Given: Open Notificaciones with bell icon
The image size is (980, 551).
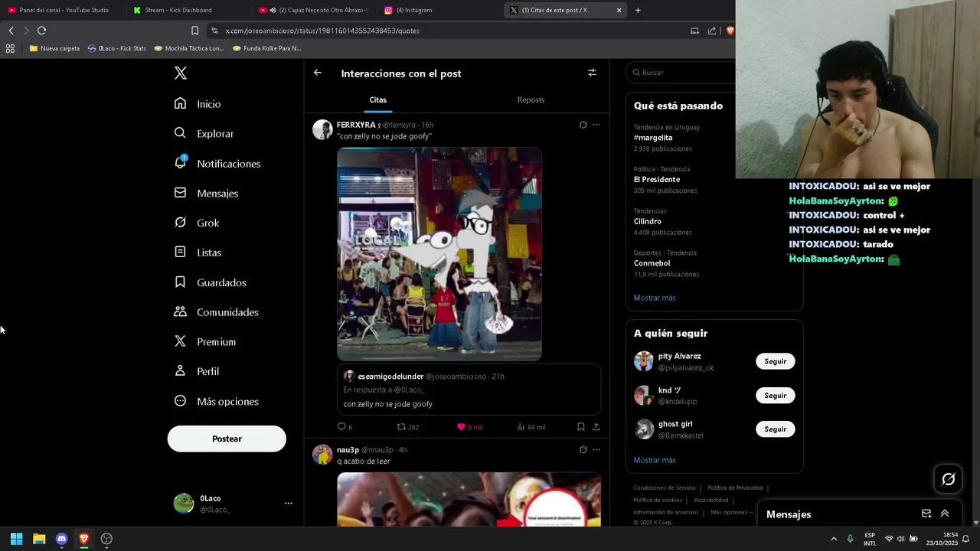Looking at the screenshot, I should (x=218, y=163).
